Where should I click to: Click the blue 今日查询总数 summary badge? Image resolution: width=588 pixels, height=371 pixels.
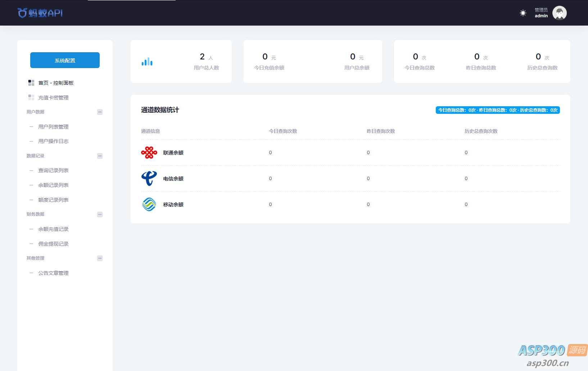coord(497,110)
